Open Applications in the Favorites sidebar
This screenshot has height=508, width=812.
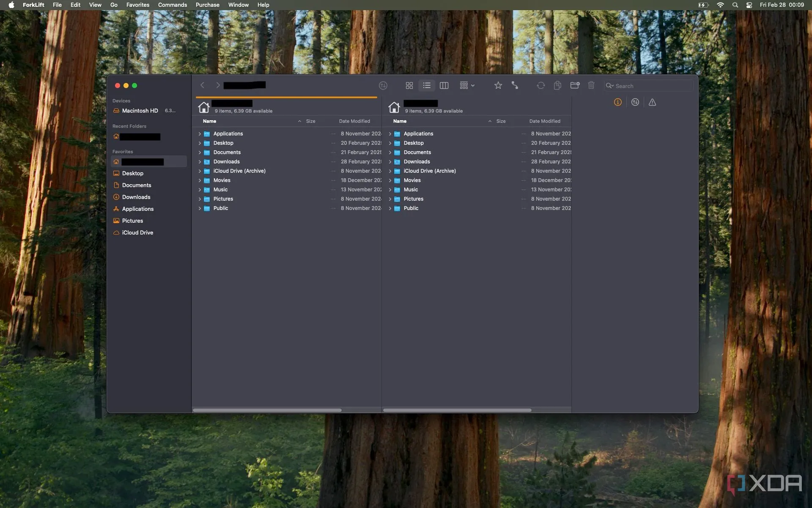pos(149,209)
